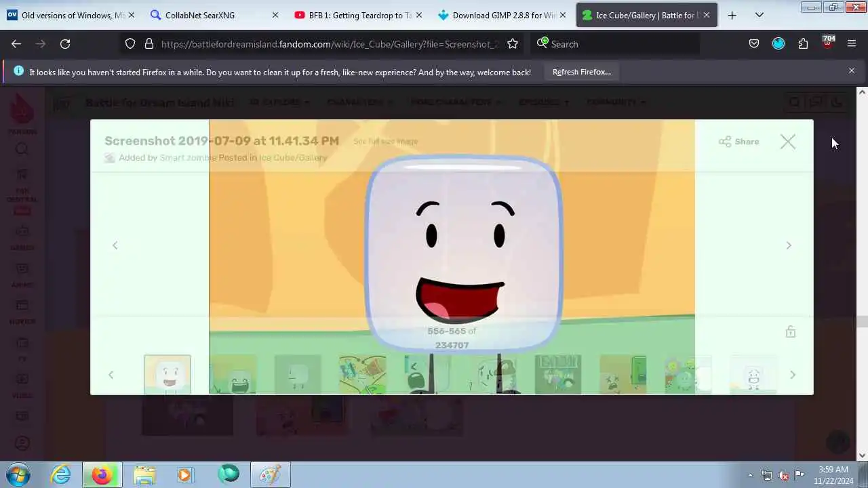Open Windows Explorer folder from taskbar
The height and width of the screenshot is (488, 868).
point(144,474)
